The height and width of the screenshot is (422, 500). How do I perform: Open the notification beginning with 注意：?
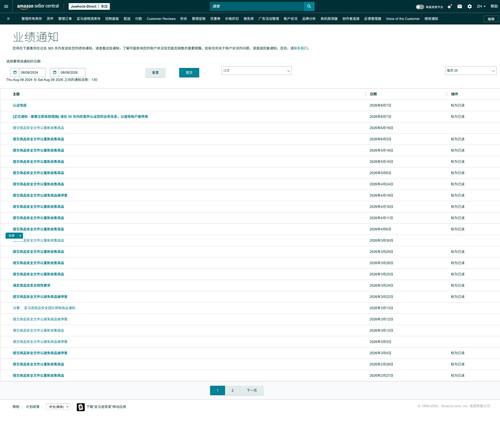pos(44,308)
